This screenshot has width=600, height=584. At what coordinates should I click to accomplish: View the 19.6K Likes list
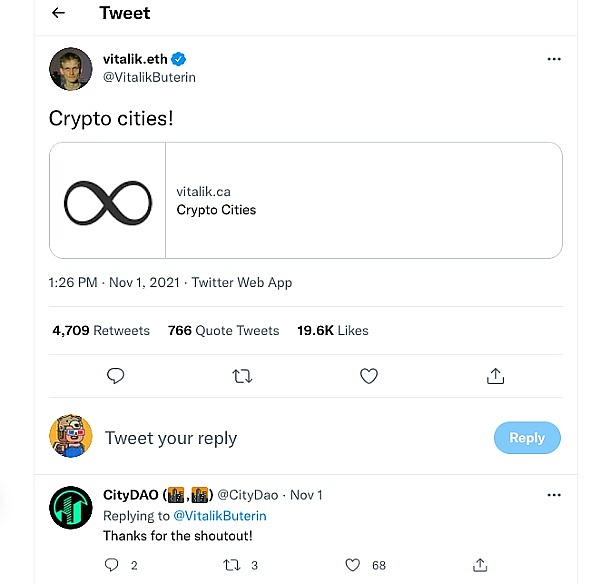pyautogui.click(x=332, y=330)
